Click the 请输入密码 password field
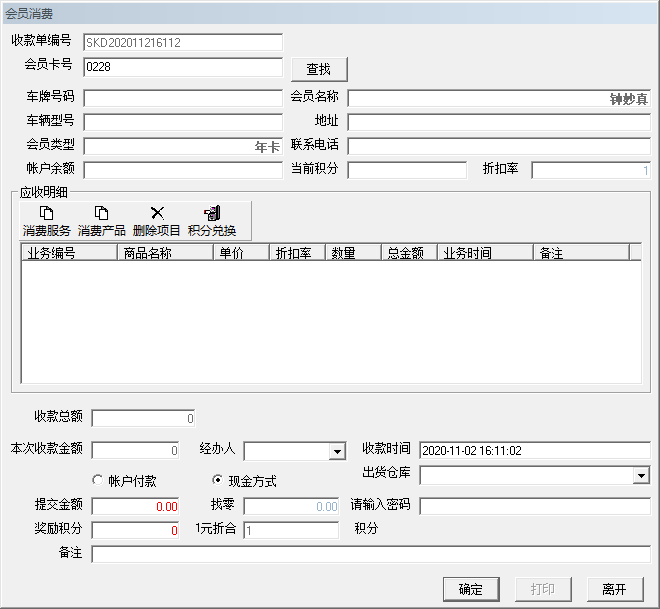Viewport: 660px width, 609px height. tap(534, 506)
